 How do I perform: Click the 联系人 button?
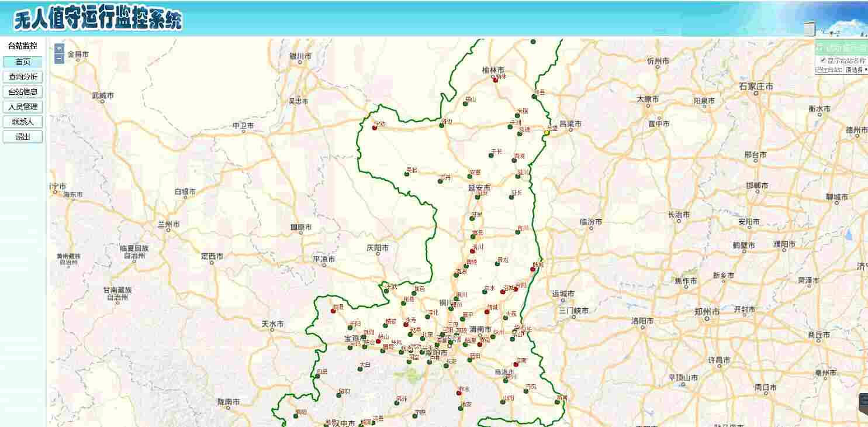23,122
